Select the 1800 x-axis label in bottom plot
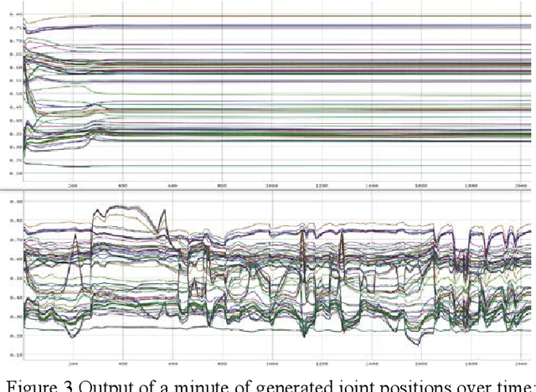This screenshot has width=536, height=392. 471,364
